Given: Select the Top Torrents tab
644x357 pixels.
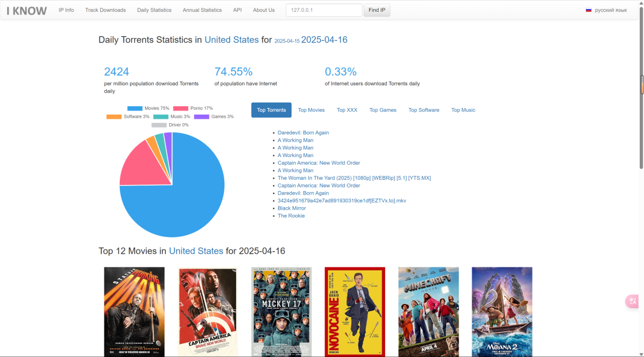Looking at the screenshot, I should pyautogui.click(x=271, y=110).
